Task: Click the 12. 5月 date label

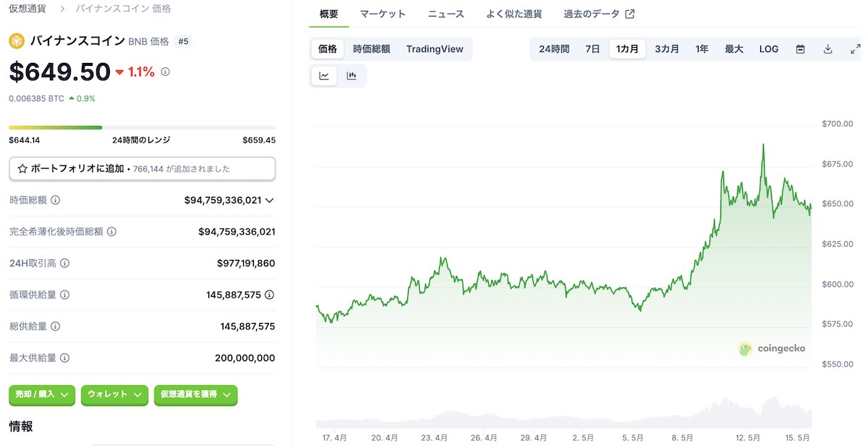Action: pyautogui.click(x=748, y=438)
